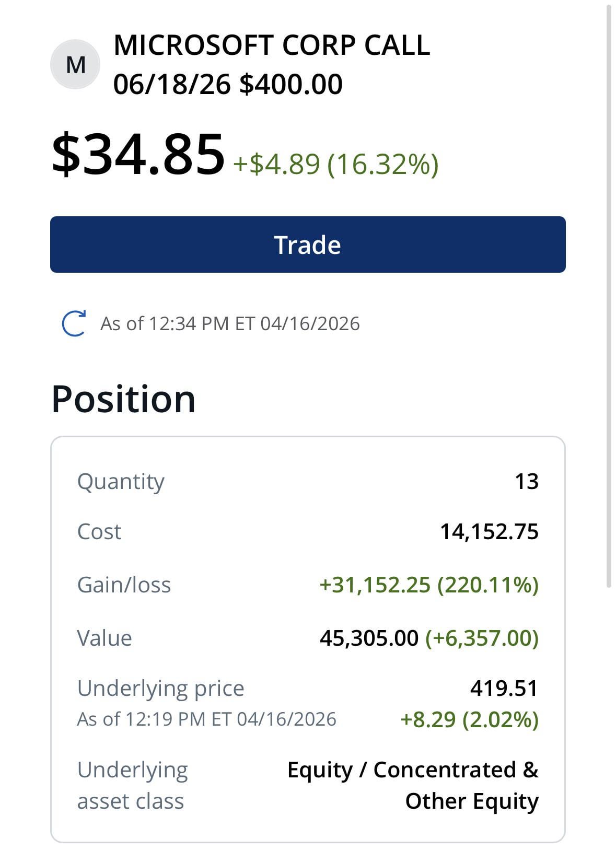
Task: Click the Underlying asset class label
Action: pos(132,785)
